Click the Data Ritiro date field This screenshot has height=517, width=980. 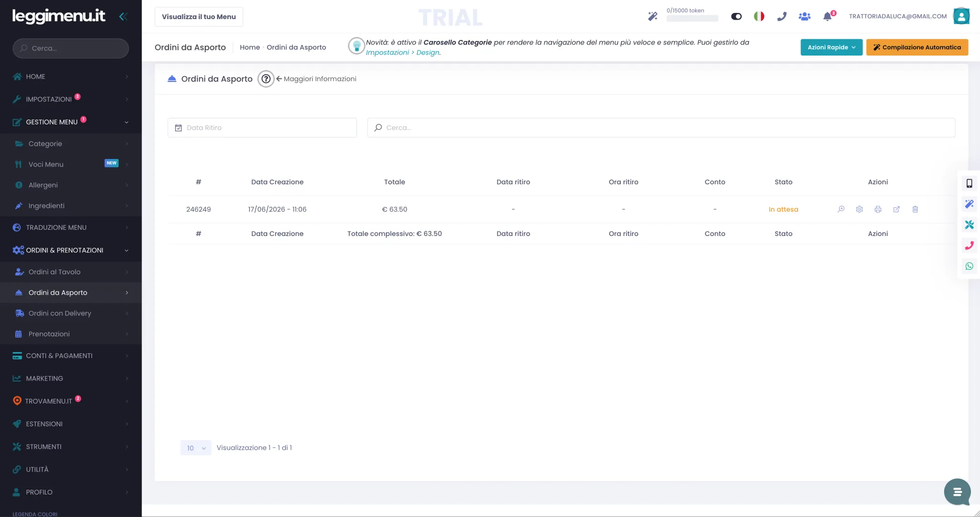[x=262, y=128]
